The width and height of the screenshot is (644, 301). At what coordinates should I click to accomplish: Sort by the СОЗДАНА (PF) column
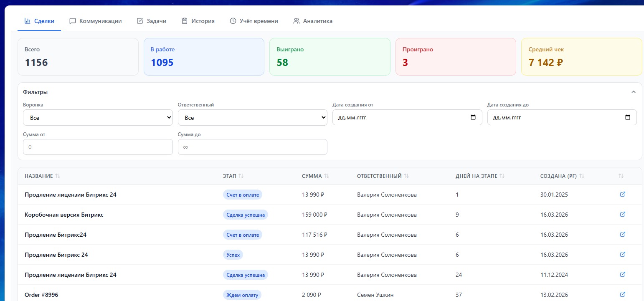pos(581,176)
